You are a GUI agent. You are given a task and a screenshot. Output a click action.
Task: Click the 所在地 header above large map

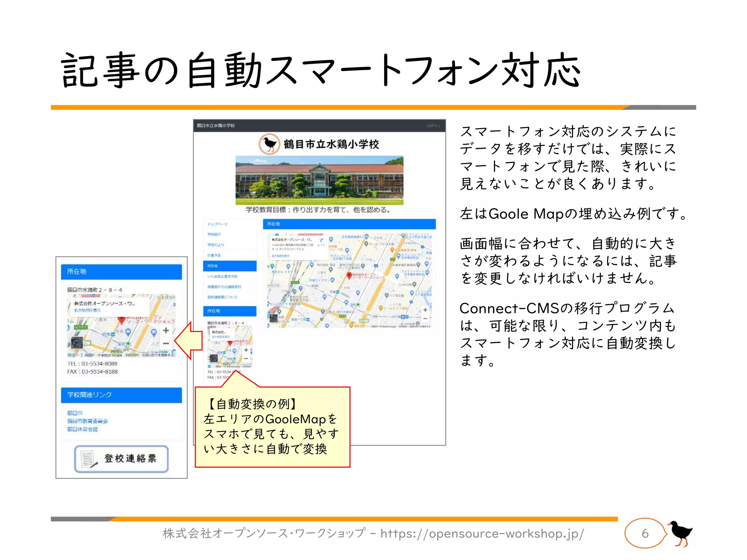[349, 224]
